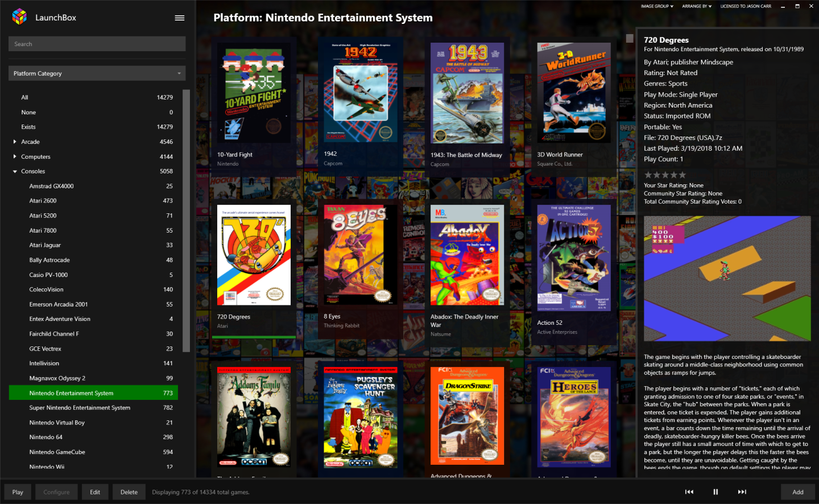
Task: Skip to next music track
Action: (742, 492)
